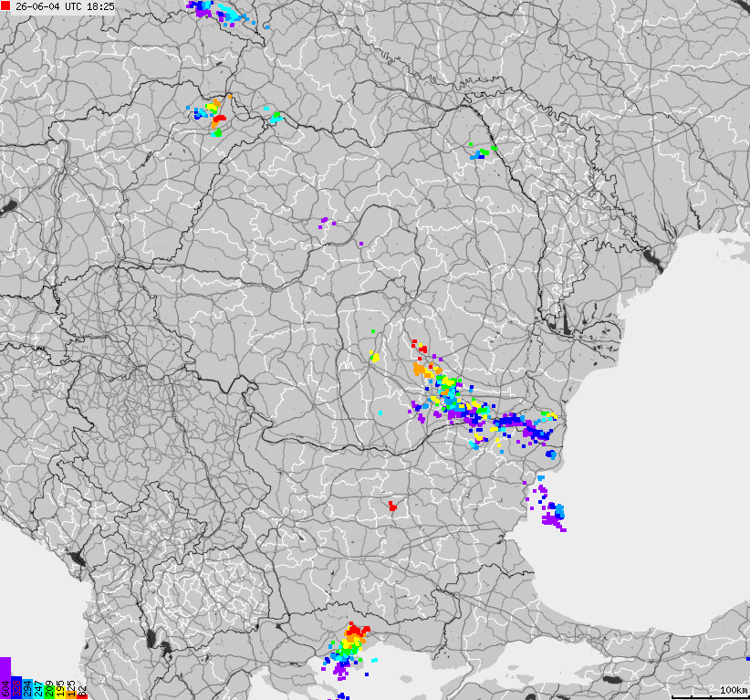This screenshot has width=750, height=700.
Task: Click the red status square beside timestamp
Action: click(x=5, y=6)
